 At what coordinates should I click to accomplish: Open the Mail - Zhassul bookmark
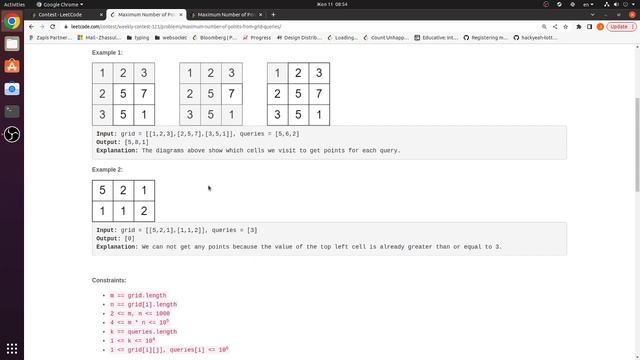coord(99,38)
